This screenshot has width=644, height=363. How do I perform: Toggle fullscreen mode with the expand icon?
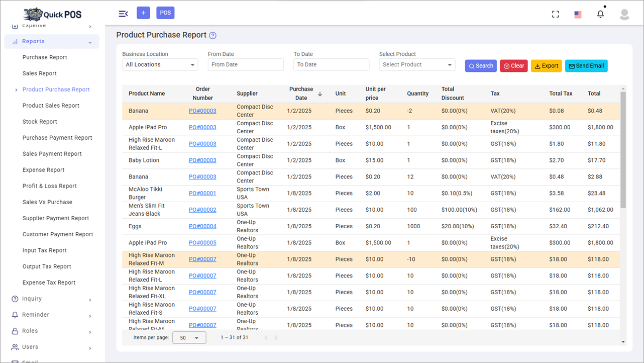pos(555,14)
